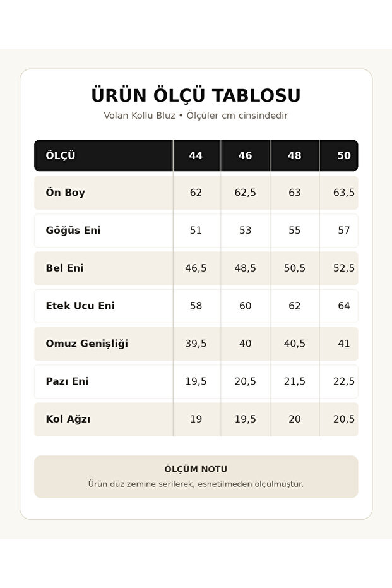Screen dimensions: 392x588
Task: Click the ÜRÜN ÖLÇÜ TABLOSU title
Action: click(196, 95)
